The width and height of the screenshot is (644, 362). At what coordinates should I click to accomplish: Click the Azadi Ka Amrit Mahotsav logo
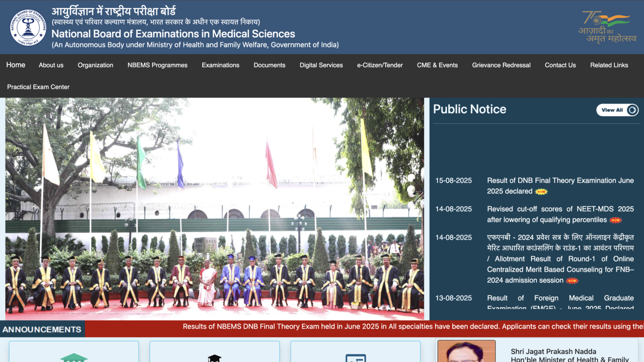tap(607, 27)
